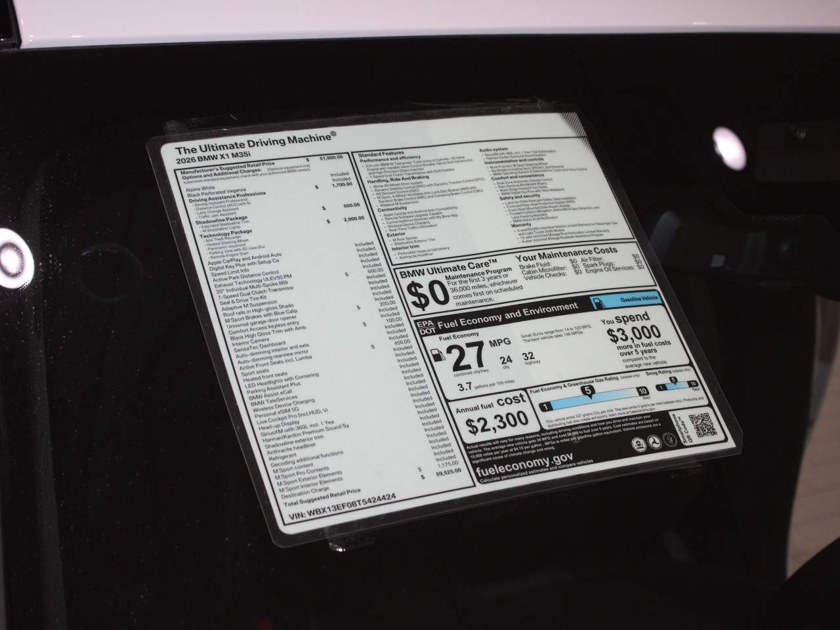Image resolution: width=840 pixels, height=630 pixels.
Task: Click the gas pump icon in Gasoline Vehicle badge
Action: [597, 303]
